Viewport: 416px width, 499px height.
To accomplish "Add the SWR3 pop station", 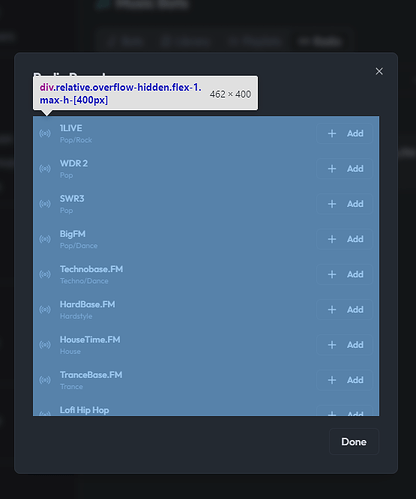I will [345, 204].
